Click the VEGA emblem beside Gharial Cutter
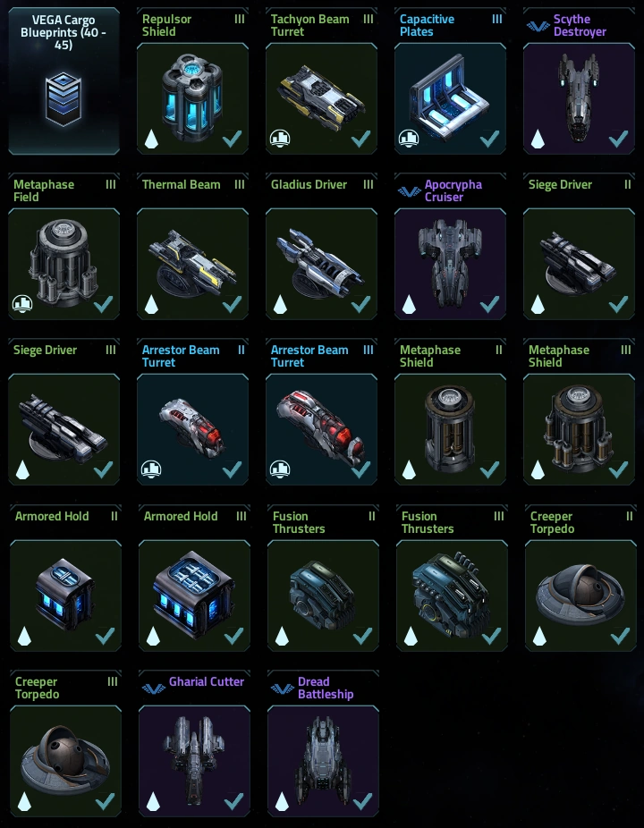644x828 pixels. tap(153, 689)
